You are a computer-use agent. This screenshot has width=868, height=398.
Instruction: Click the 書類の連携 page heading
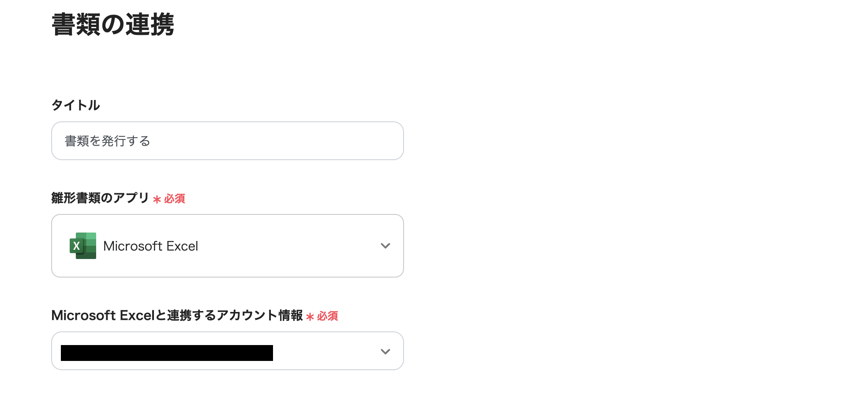[x=113, y=25]
